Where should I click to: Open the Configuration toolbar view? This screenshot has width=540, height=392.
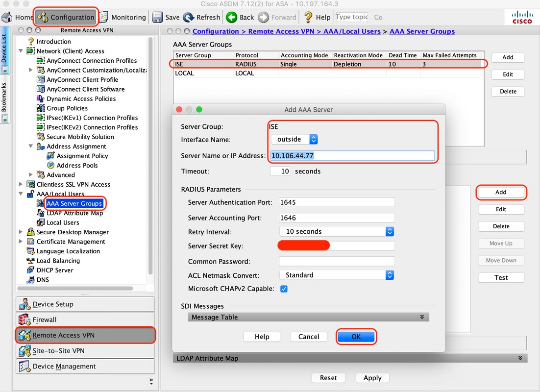click(x=66, y=17)
